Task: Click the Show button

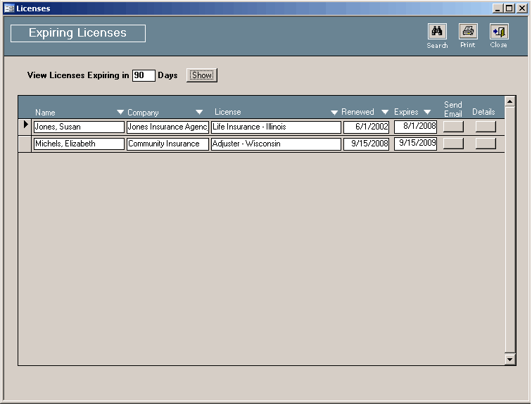Action: [202, 75]
